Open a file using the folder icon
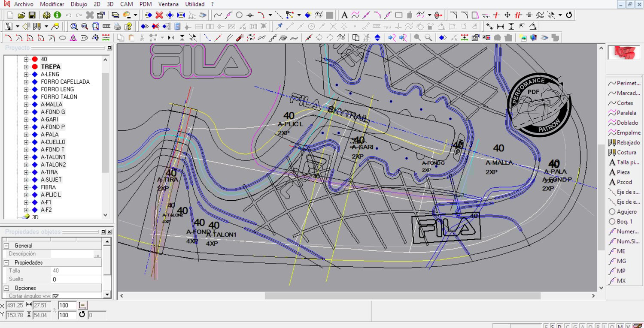 pos(21,15)
